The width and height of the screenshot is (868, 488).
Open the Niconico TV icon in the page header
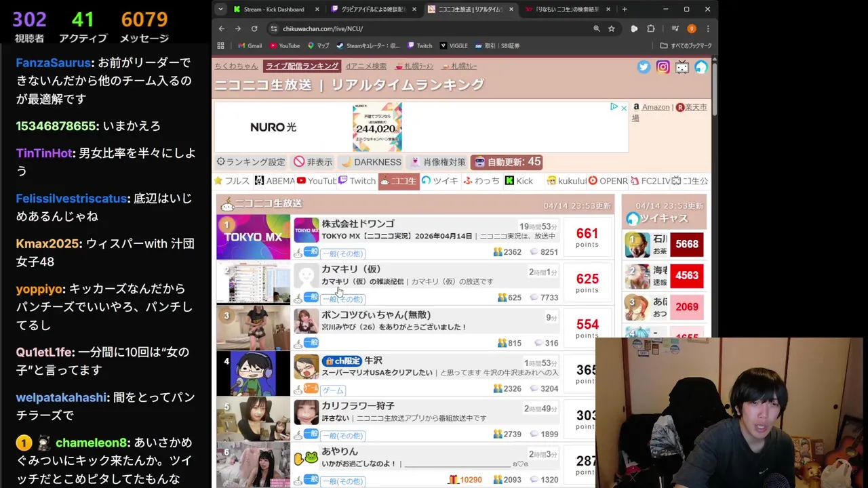tap(682, 66)
